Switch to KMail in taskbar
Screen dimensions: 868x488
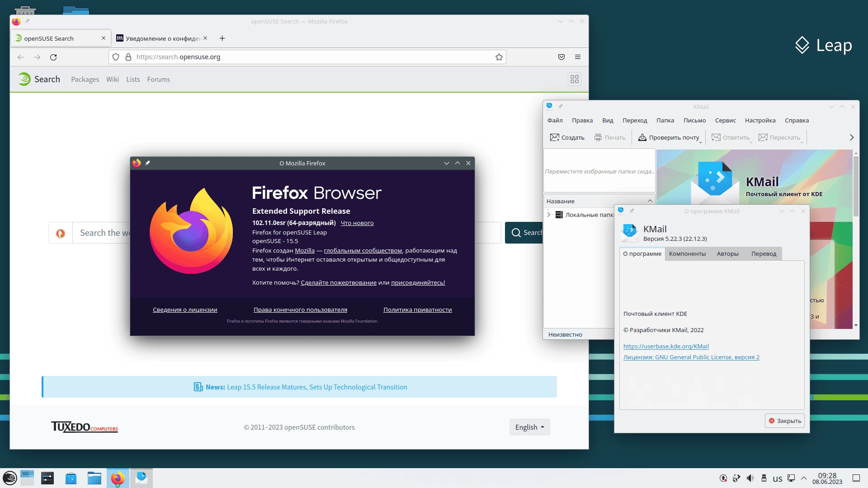coord(142,478)
